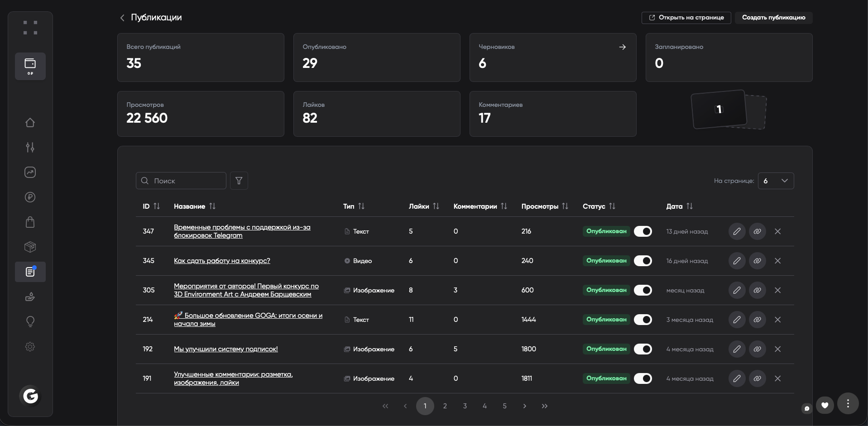The width and height of the screenshot is (868, 426).
Task: Open the analytics chart icon in sidebar
Action: tap(30, 172)
